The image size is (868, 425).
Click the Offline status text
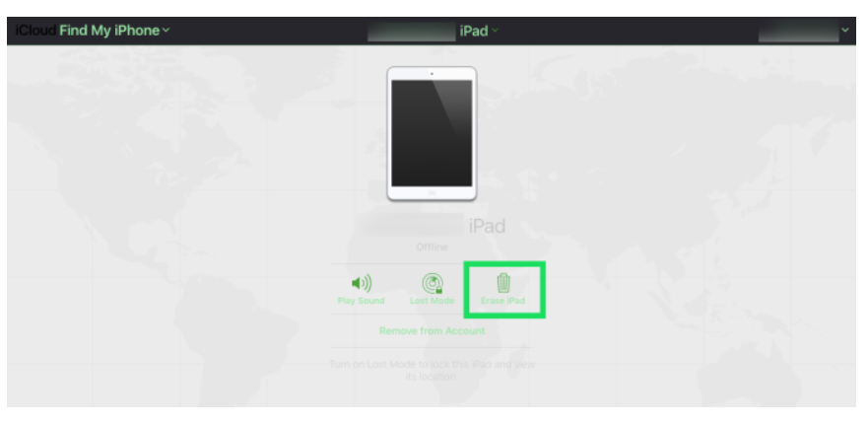(x=432, y=248)
